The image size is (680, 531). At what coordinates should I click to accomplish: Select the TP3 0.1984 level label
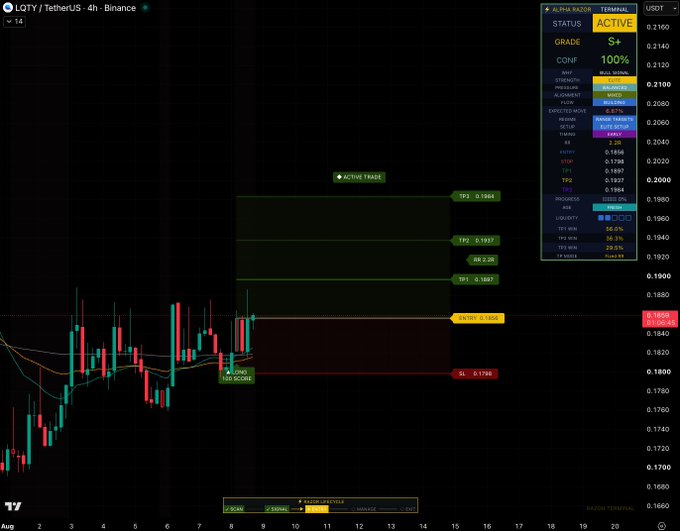[x=476, y=197]
